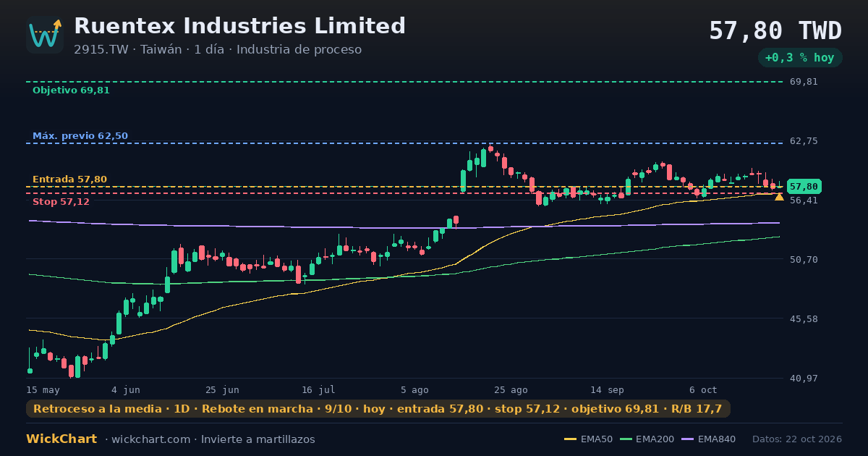Click the EMA840 purple legend swatch
Image resolution: width=868 pixels, height=456 pixels.
(x=688, y=439)
